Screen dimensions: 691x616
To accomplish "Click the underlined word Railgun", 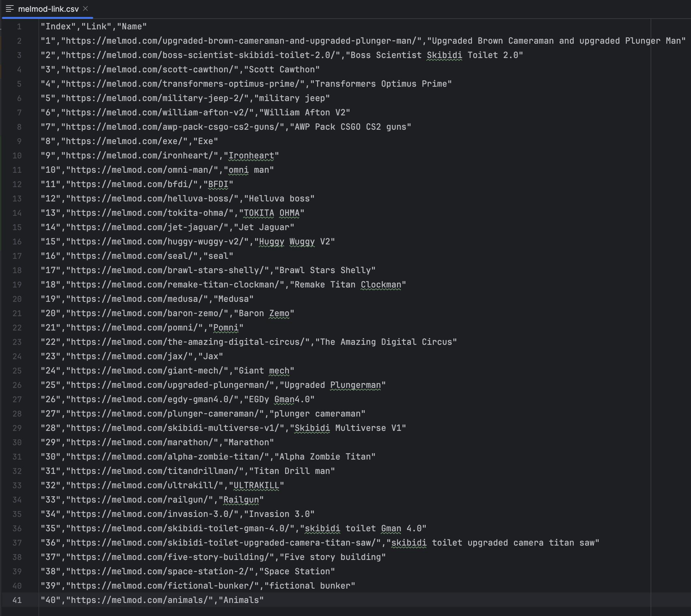I will click(x=241, y=500).
